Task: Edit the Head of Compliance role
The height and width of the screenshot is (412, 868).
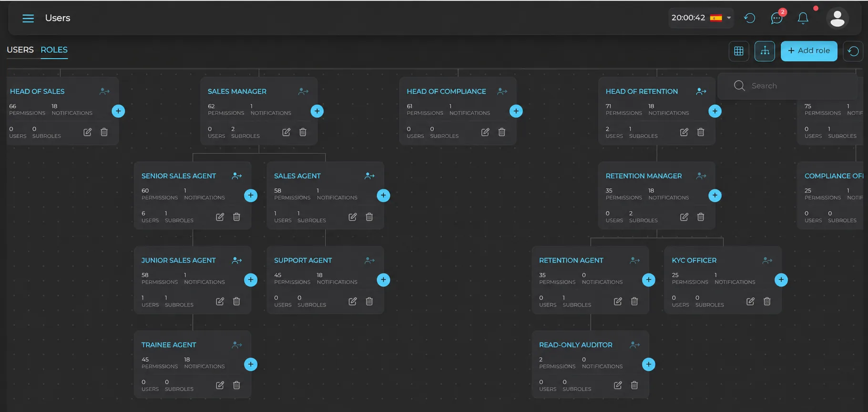Action: click(x=485, y=132)
